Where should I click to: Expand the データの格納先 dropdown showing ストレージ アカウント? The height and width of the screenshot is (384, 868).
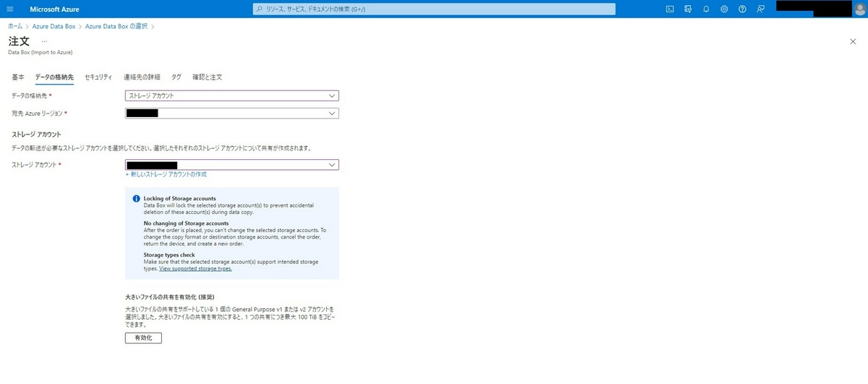pyautogui.click(x=232, y=95)
